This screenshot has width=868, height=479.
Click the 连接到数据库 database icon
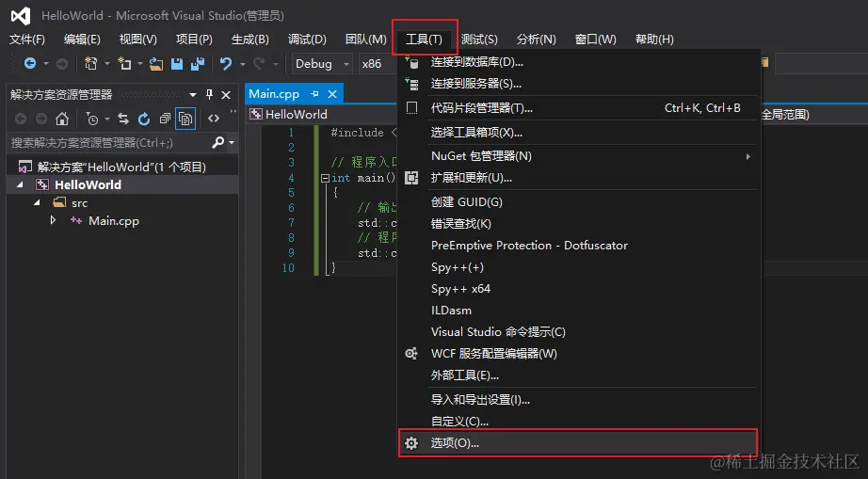411,62
